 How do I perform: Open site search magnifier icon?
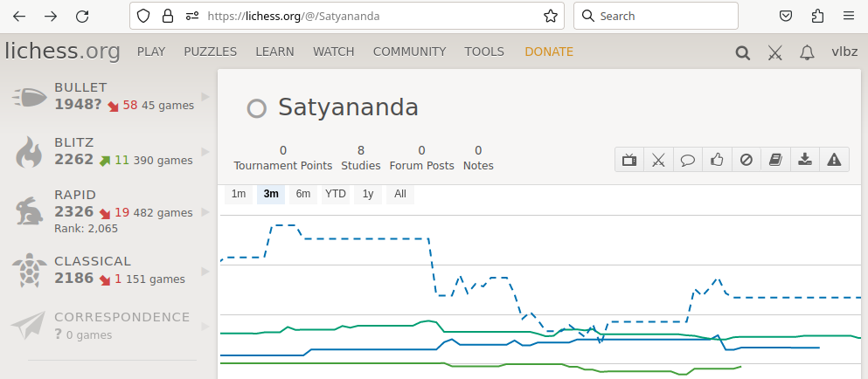pyautogui.click(x=743, y=52)
